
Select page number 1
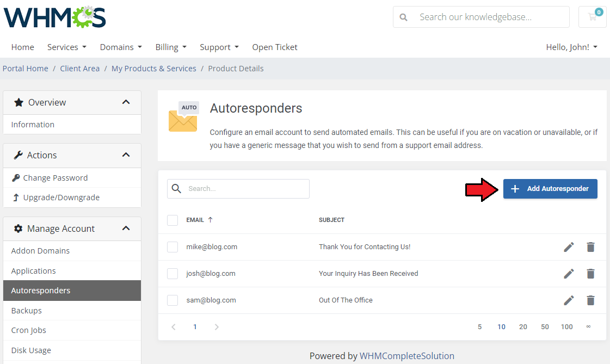195,327
